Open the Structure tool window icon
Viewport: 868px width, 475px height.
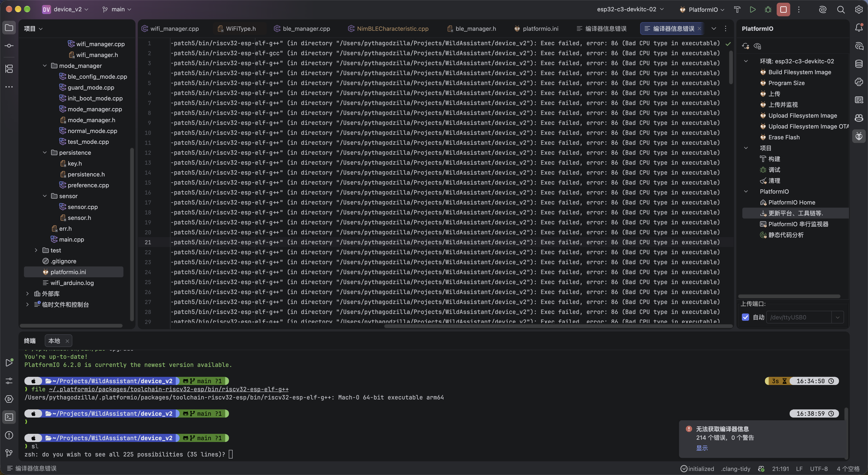(9, 69)
